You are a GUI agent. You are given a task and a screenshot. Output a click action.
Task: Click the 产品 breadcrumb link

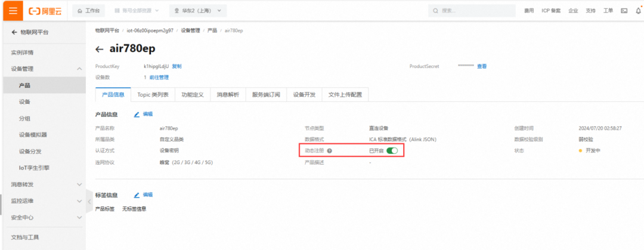[x=212, y=30]
